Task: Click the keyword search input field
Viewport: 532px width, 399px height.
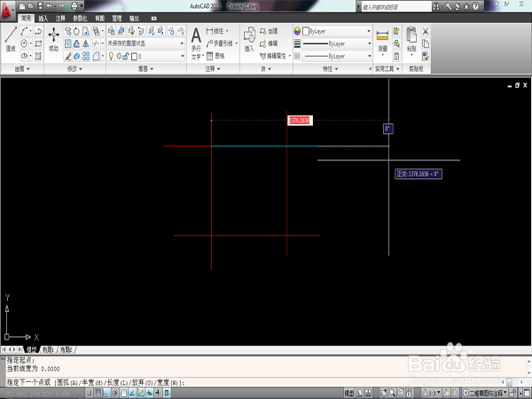Action: pos(396,6)
